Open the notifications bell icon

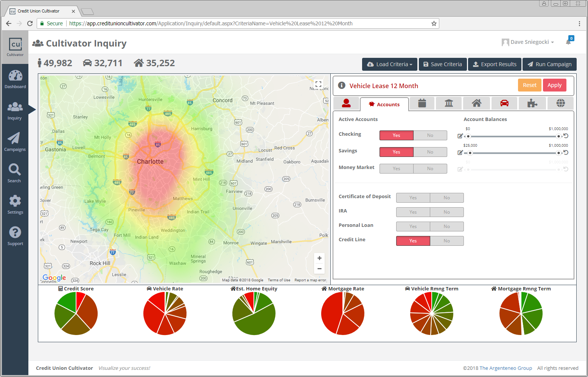pyautogui.click(x=568, y=42)
